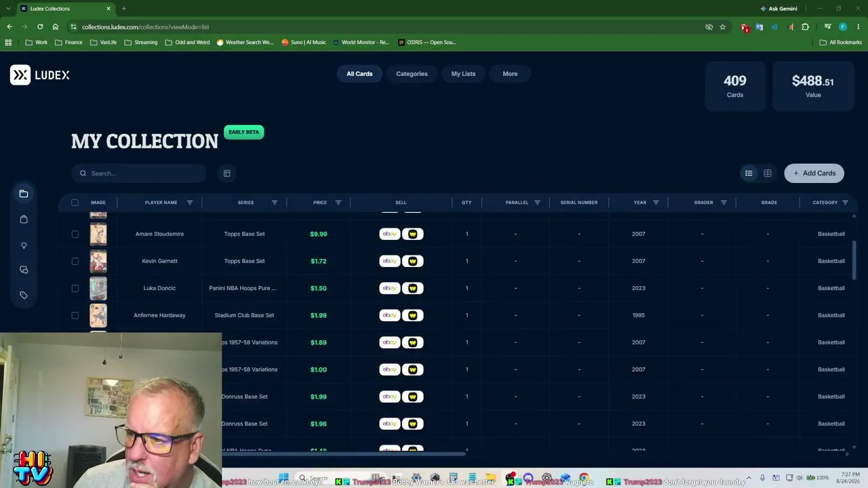
Task: Click Whatnot sell icon for Amare Stoudemire
Action: tap(413, 234)
